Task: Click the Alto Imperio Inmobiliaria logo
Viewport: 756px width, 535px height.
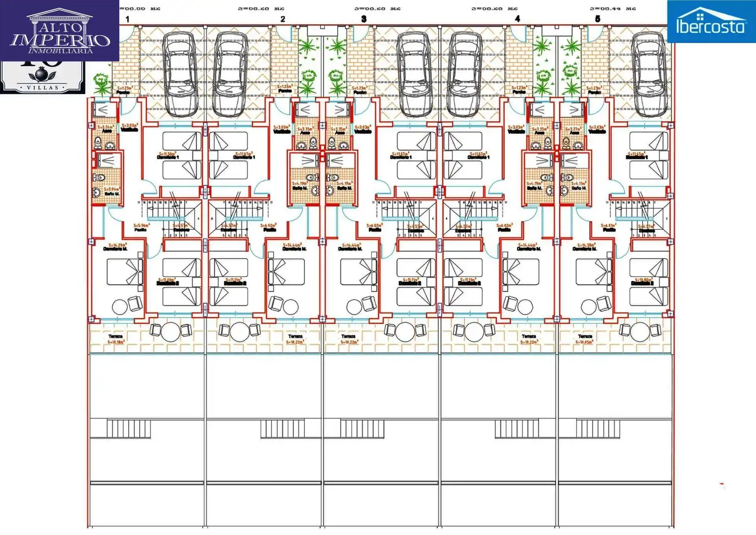Action: (59, 31)
